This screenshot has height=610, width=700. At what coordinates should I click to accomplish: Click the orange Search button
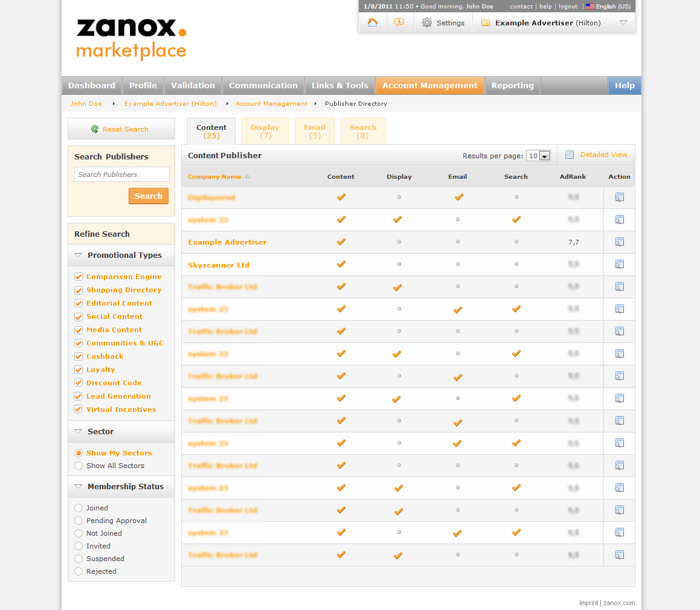point(149,196)
